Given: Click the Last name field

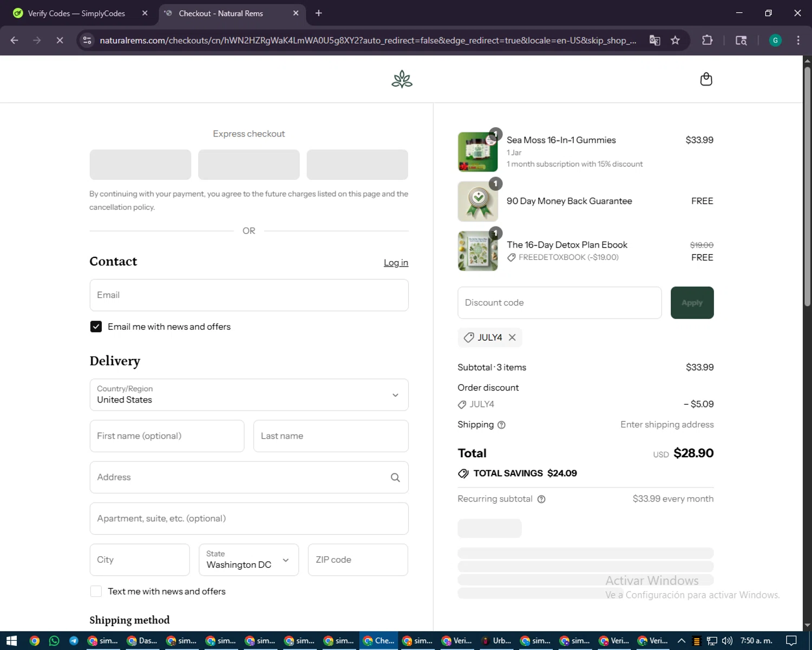Looking at the screenshot, I should (331, 436).
